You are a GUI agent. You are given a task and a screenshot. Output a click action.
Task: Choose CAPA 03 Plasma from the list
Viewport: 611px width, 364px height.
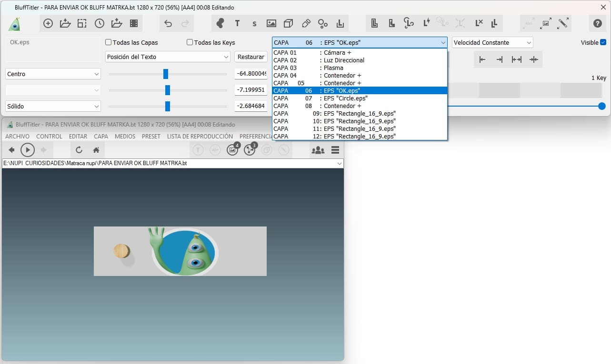pos(360,68)
